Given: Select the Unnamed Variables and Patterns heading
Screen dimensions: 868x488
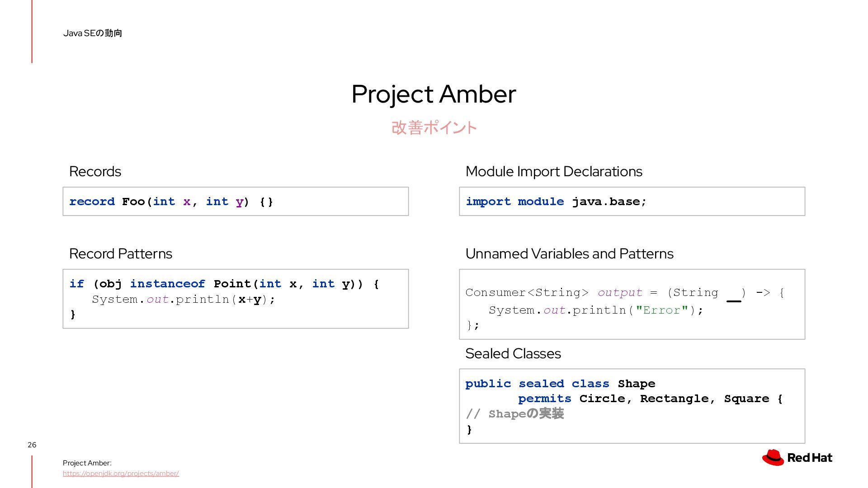Looking at the screenshot, I should tap(569, 254).
